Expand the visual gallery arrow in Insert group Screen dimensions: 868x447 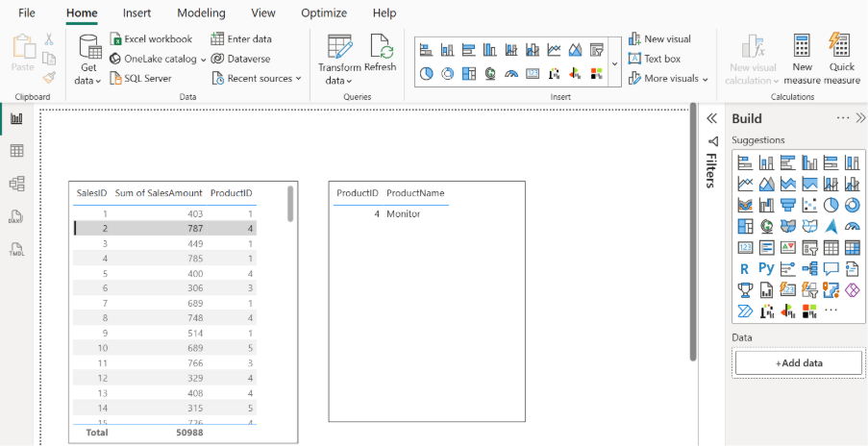[x=615, y=63]
